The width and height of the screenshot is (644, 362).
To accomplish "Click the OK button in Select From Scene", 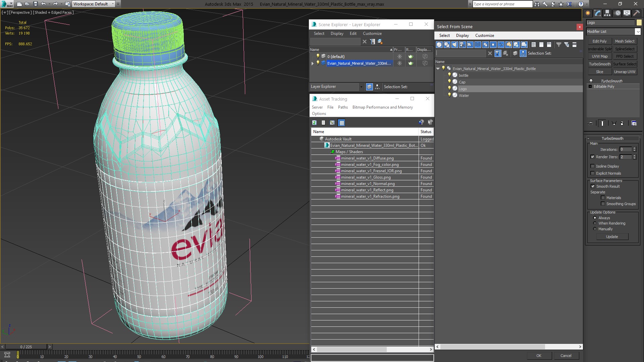I will click(x=539, y=356).
